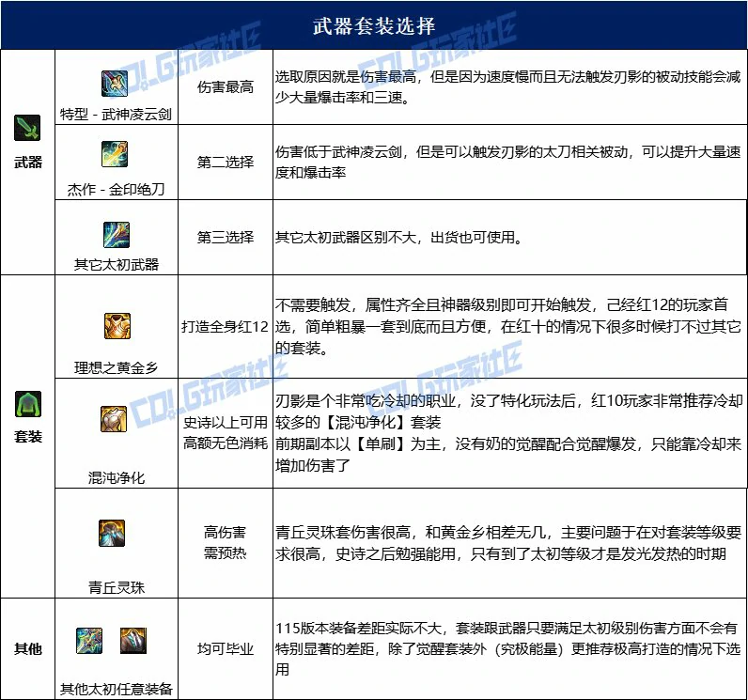Click the text 特型 - 武神凌云剑
Viewport: 748px width, 700px height.
(116, 115)
